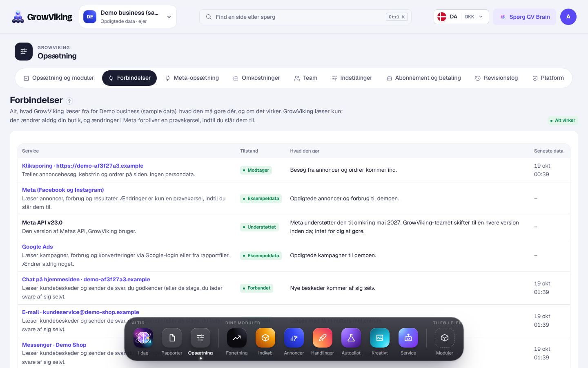Click the search magnifier icon

[x=209, y=17]
